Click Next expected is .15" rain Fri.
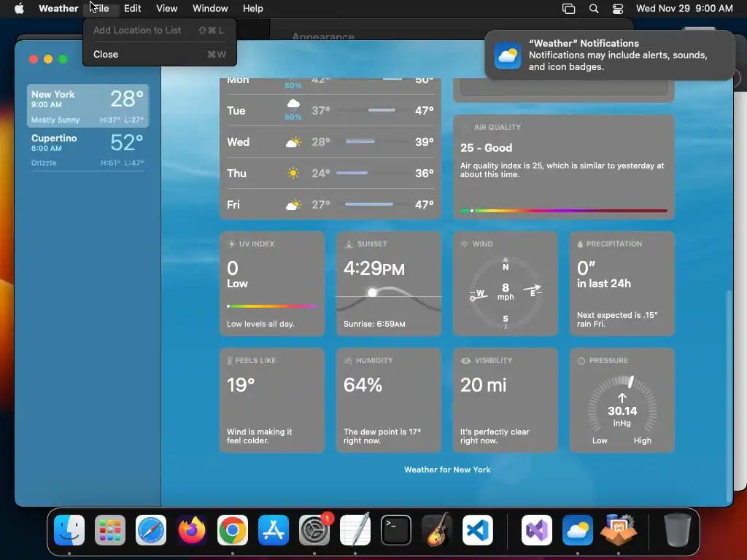This screenshot has width=747, height=560. pyautogui.click(x=617, y=319)
